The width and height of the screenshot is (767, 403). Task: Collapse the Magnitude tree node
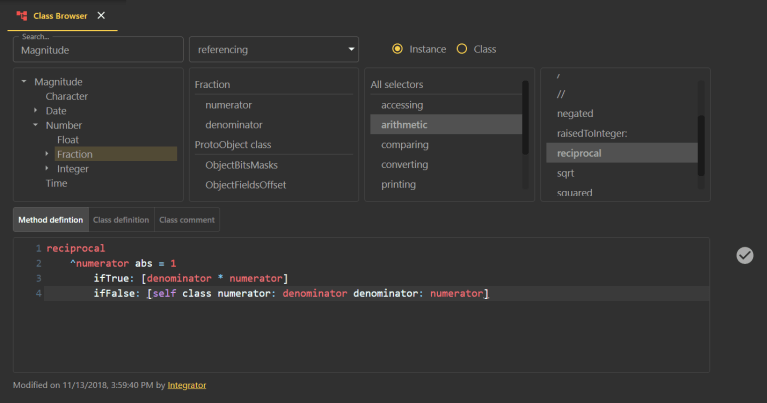[x=24, y=82]
